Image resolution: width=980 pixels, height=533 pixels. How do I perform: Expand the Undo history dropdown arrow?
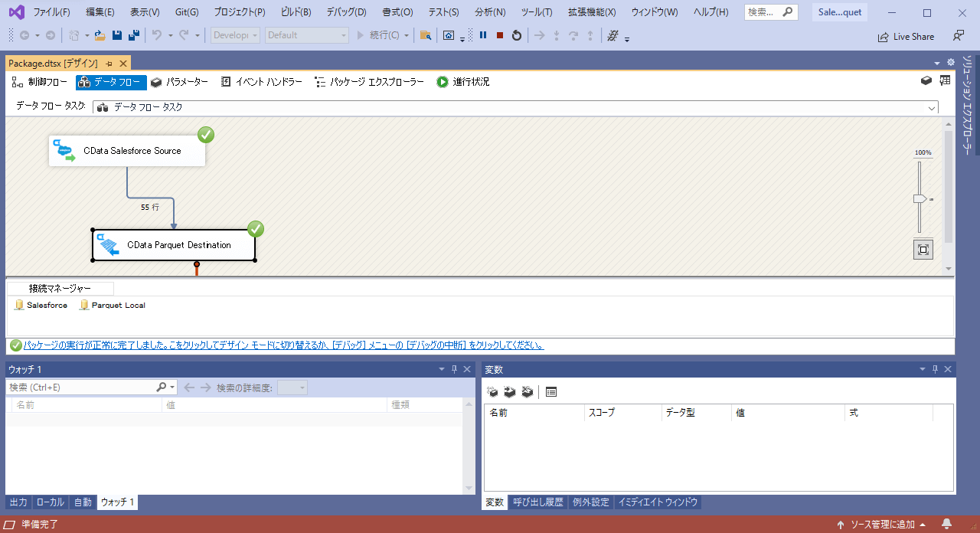(169, 35)
